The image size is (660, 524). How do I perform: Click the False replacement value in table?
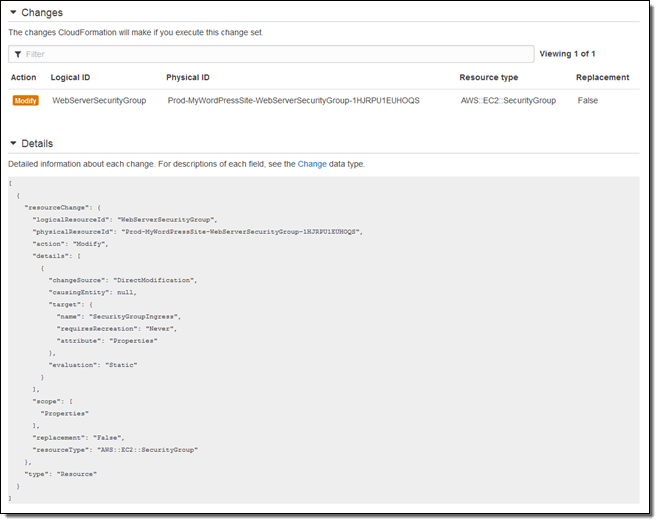pyautogui.click(x=588, y=101)
